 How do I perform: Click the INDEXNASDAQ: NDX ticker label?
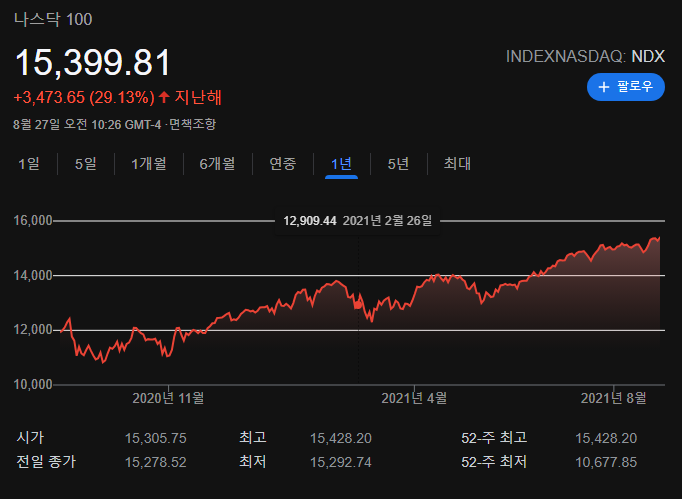pos(585,57)
